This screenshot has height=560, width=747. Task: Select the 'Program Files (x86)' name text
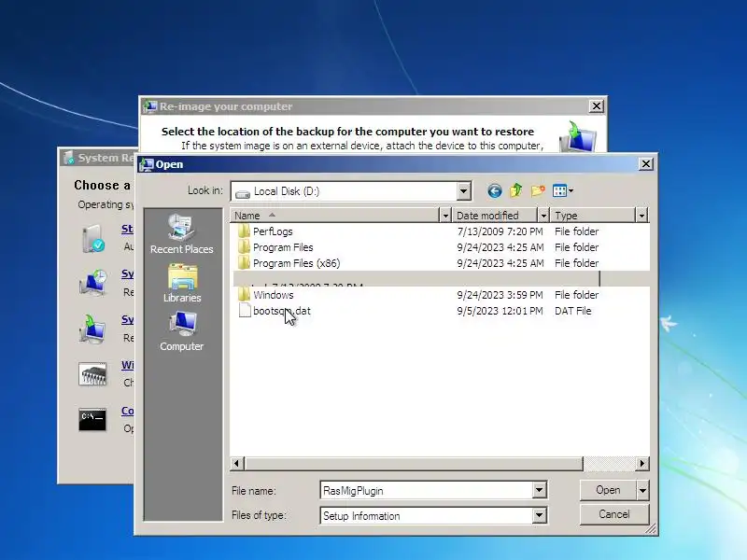point(296,263)
